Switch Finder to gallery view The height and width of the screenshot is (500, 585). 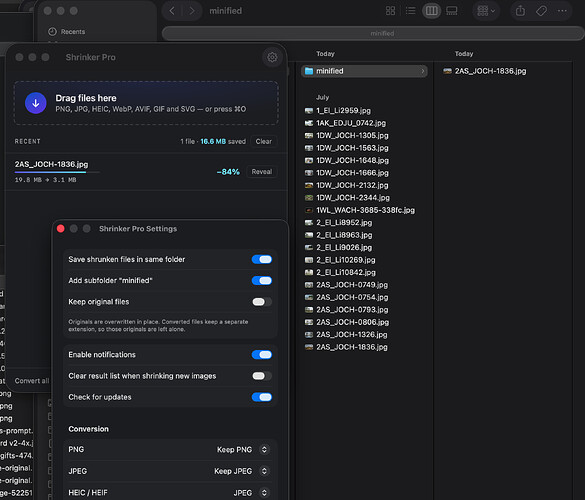click(451, 11)
